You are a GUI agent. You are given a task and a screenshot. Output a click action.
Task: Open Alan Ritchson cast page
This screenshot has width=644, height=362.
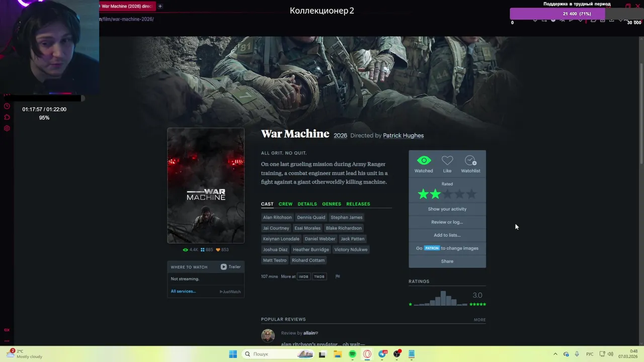[x=277, y=218]
